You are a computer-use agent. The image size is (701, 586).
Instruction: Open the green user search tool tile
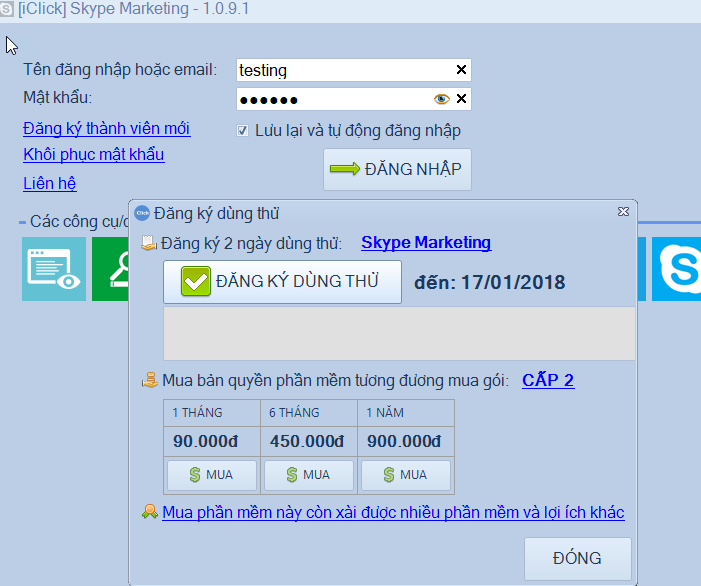(110, 269)
